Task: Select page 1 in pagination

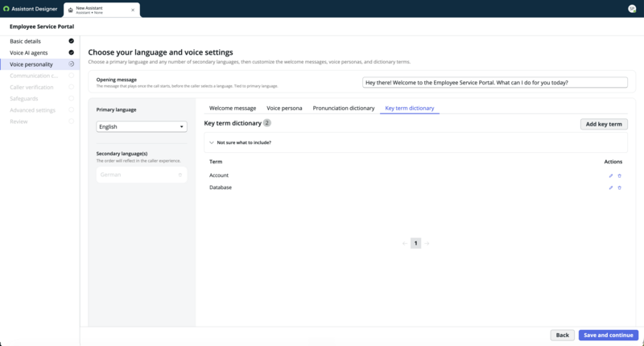Action: [415, 243]
